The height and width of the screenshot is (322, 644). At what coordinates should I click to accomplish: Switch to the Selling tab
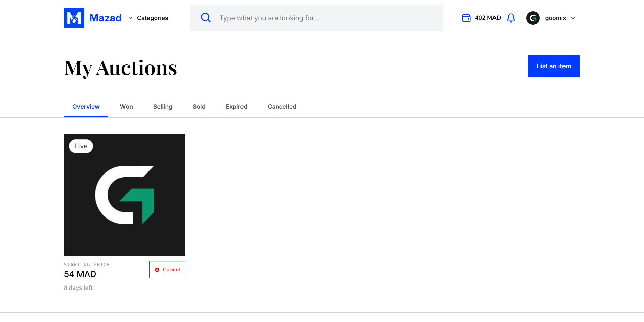163,107
